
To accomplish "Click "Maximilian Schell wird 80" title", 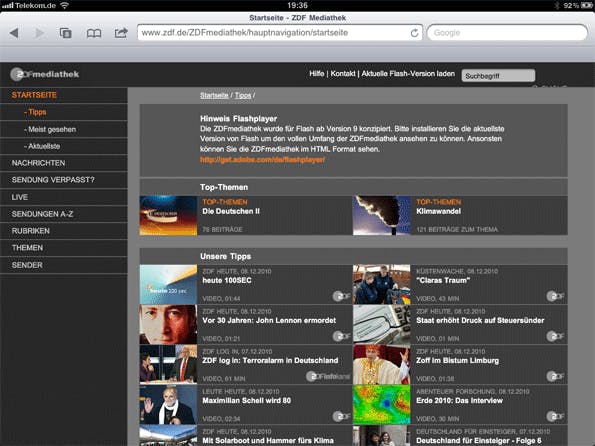I will click(247, 400).
